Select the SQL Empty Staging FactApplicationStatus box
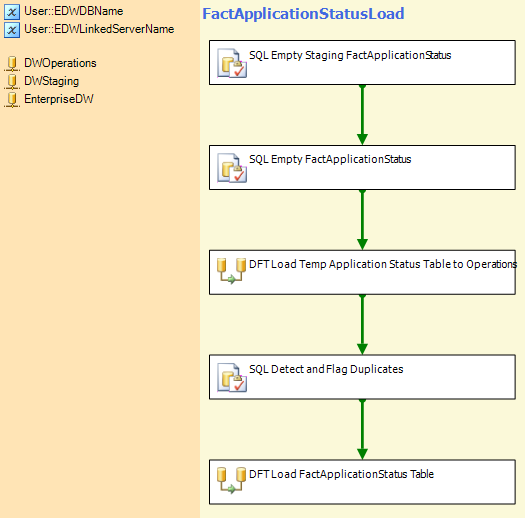 click(x=362, y=63)
